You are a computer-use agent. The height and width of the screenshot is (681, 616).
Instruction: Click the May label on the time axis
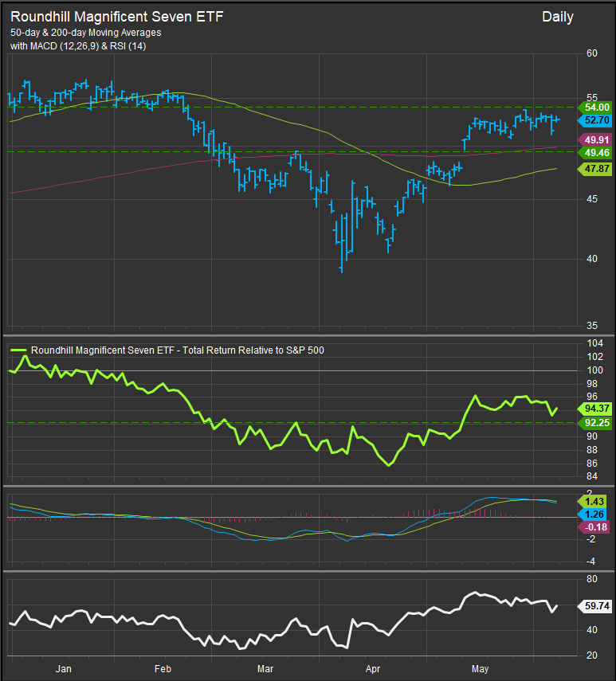pyautogui.click(x=480, y=669)
